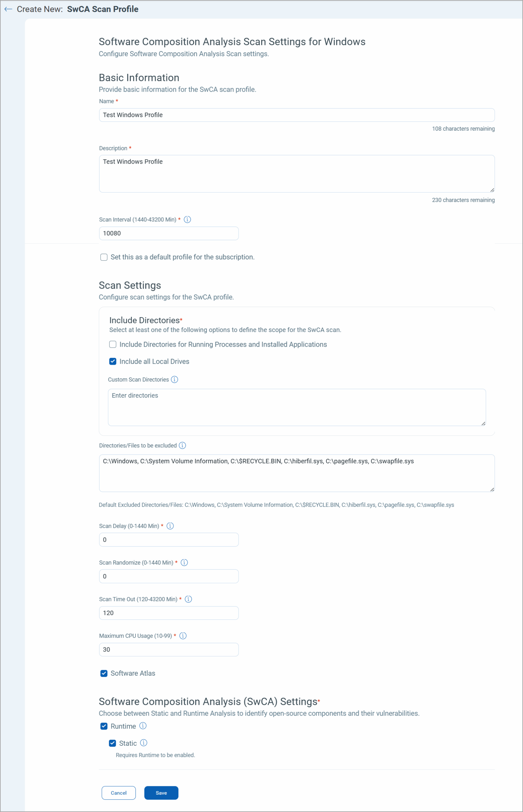This screenshot has width=523, height=812.
Task: View Scan Randomize info tooltip icon
Action: pos(184,562)
